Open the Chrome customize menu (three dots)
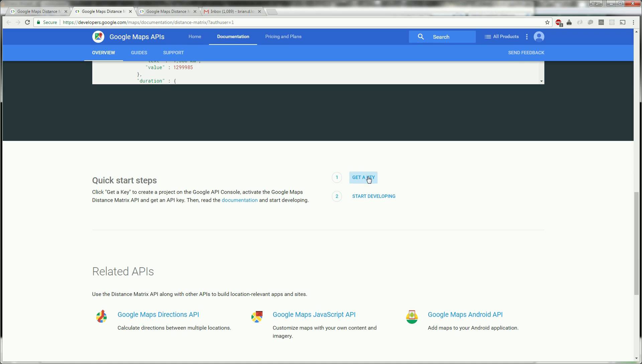Image resolution: width=642 pixels, height=364 pixels. [634, 22]
